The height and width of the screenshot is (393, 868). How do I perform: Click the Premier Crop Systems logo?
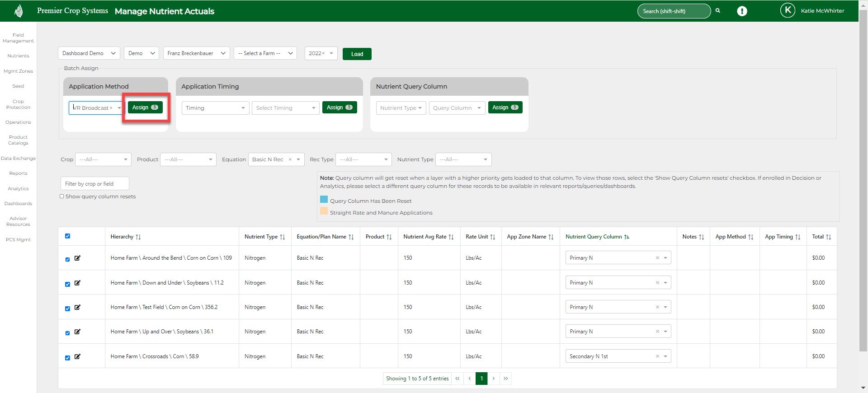coord(19,11)
